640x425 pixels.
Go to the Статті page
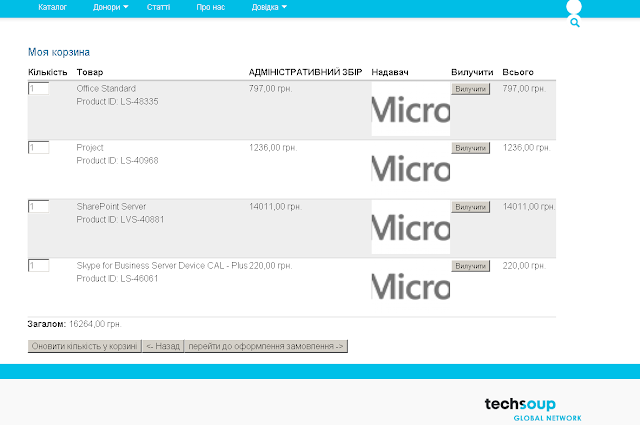[158, 7]
